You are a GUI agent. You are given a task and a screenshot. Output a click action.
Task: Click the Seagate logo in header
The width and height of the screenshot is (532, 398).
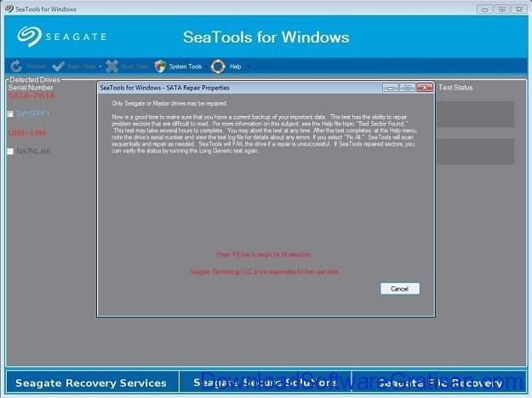click(62, 37)
